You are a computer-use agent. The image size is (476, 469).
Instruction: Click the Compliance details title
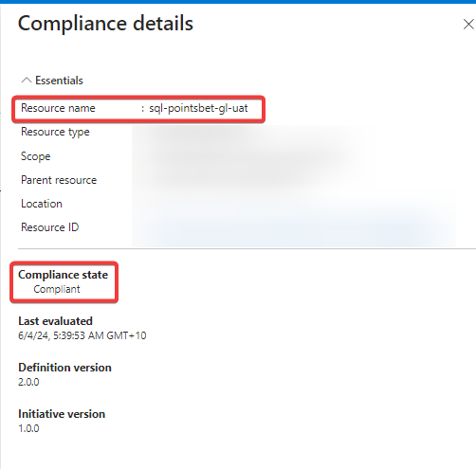click(105, 24)
